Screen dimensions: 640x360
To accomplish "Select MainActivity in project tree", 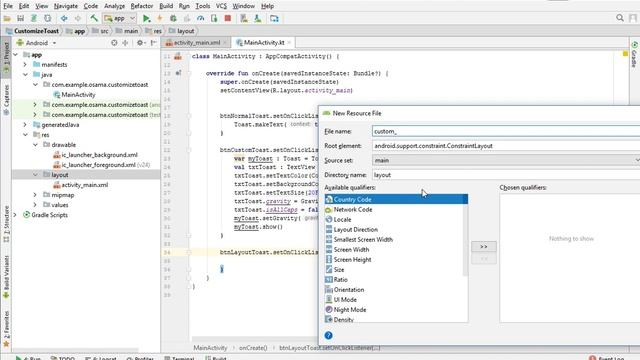I will pyautogui.click(x=78, y=95).
